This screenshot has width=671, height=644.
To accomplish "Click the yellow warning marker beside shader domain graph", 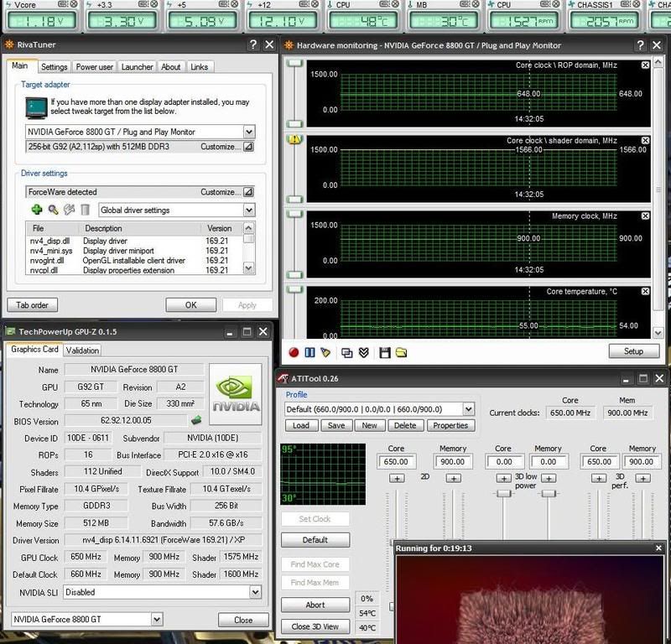I will (294, 140).
